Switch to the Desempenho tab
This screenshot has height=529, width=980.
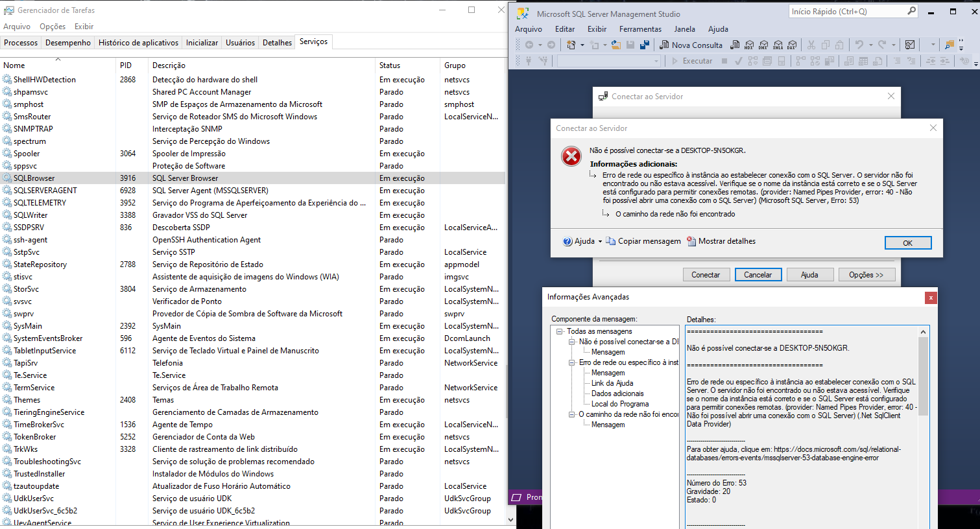(x=68, y=43)
